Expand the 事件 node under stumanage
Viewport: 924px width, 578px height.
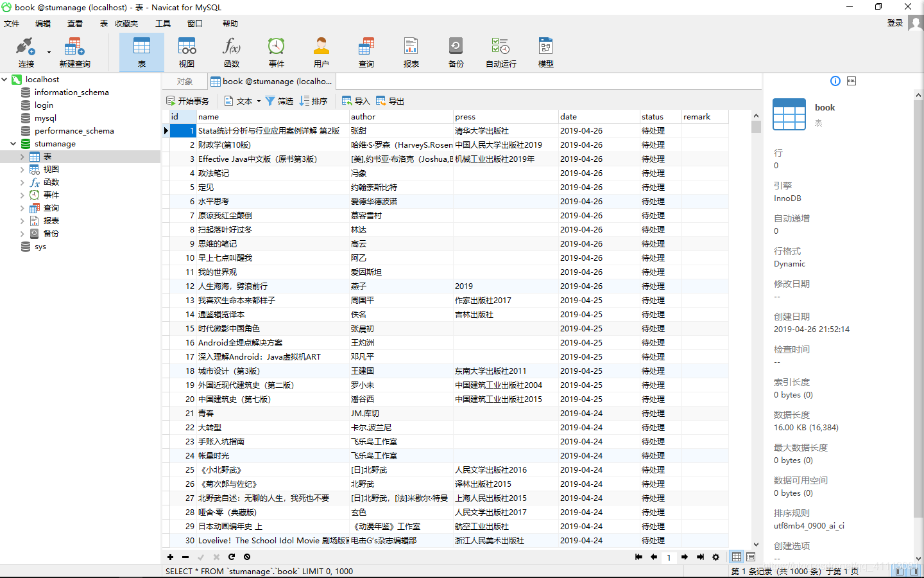22,195
